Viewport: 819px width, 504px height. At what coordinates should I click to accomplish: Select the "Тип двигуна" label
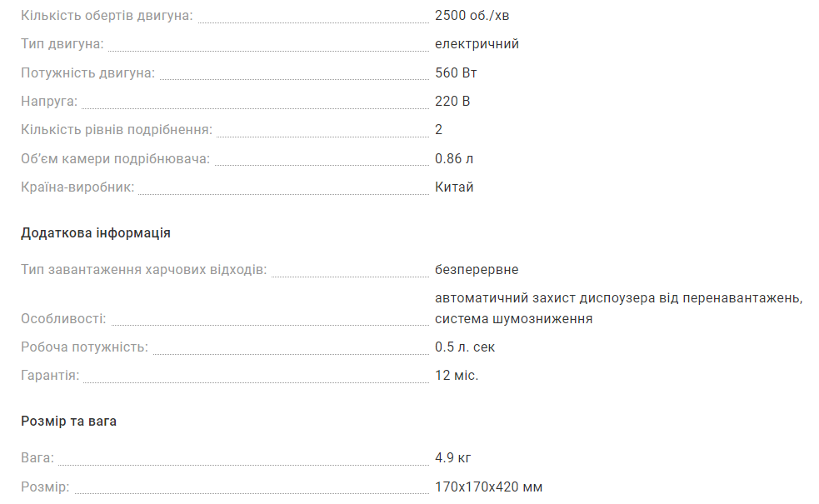[x=62, y=44]
